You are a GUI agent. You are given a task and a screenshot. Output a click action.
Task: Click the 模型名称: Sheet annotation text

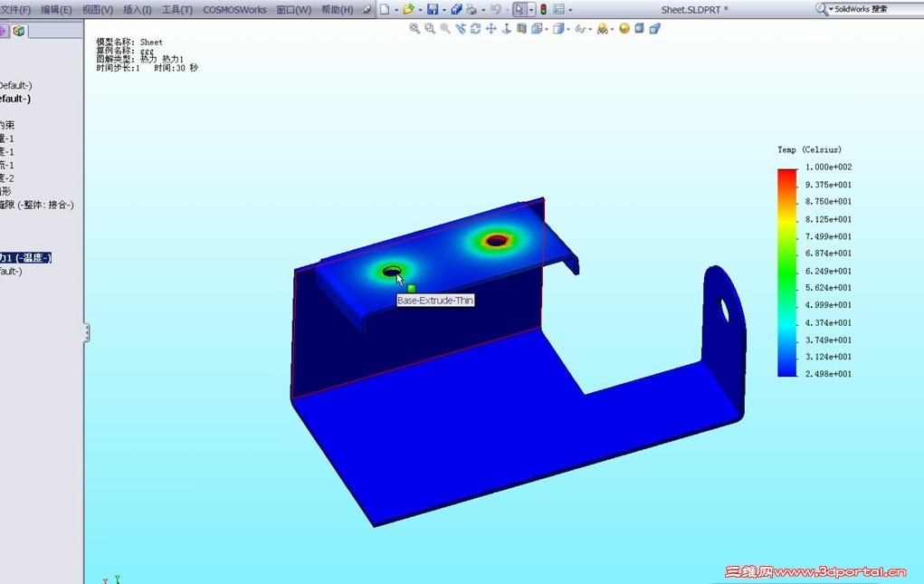point(129,42)
